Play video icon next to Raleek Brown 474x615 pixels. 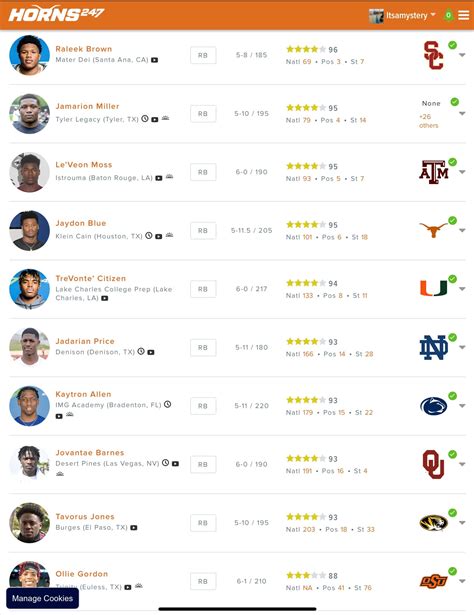154,60
